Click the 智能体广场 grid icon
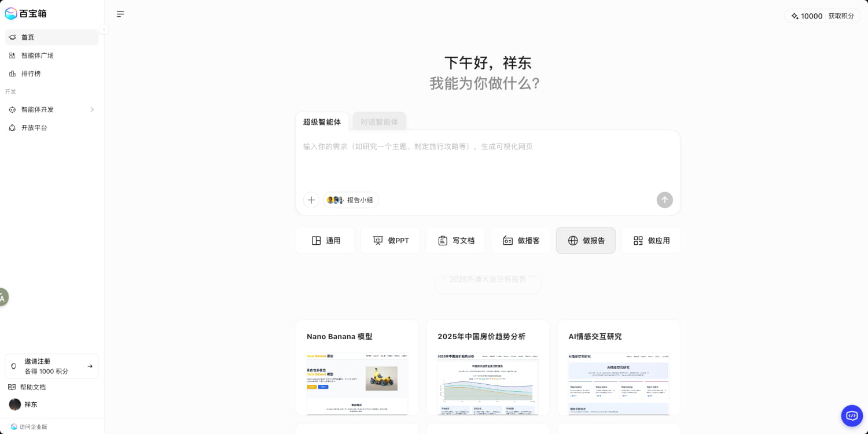868x434 pixels. coord(12,56)
